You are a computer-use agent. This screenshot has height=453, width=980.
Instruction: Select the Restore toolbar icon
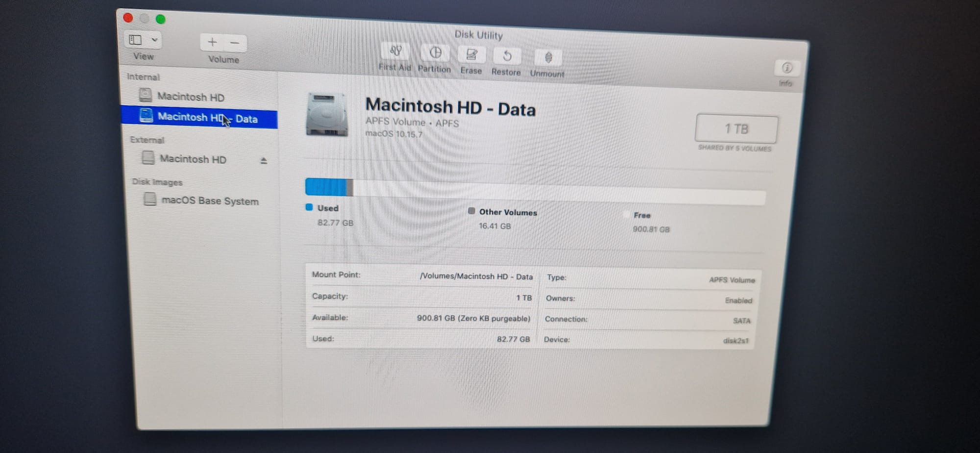click(507, 56)
